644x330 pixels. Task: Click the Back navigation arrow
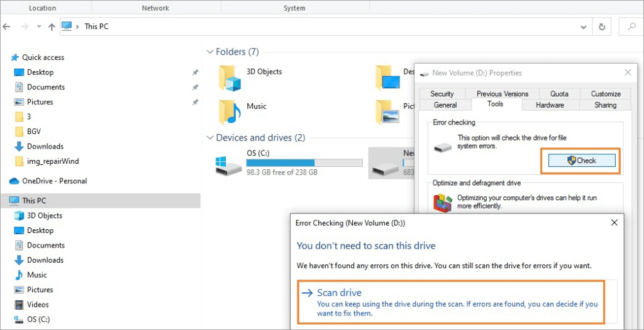[7, 27]
